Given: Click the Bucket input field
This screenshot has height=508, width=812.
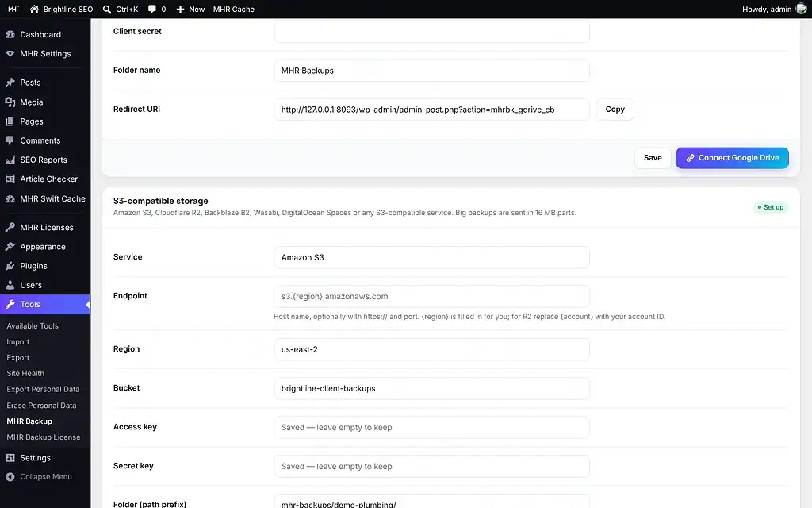Looking at the screenshot, I should 431,388.
